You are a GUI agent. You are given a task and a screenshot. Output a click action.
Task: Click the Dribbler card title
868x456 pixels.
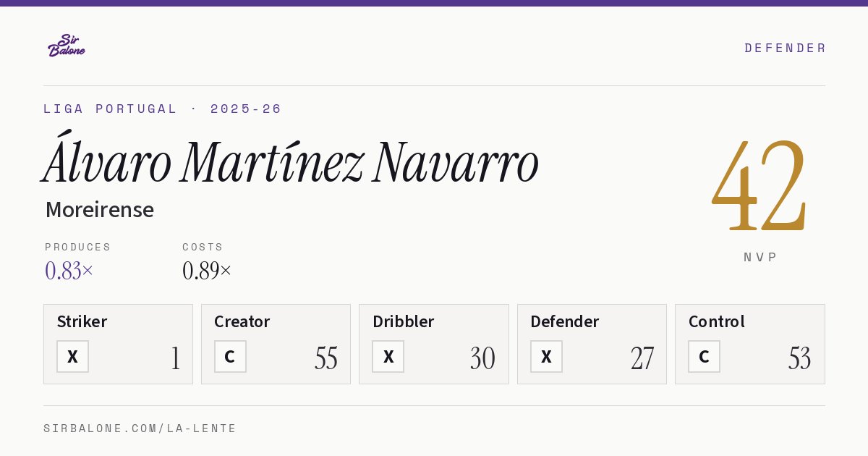point(404,321)
